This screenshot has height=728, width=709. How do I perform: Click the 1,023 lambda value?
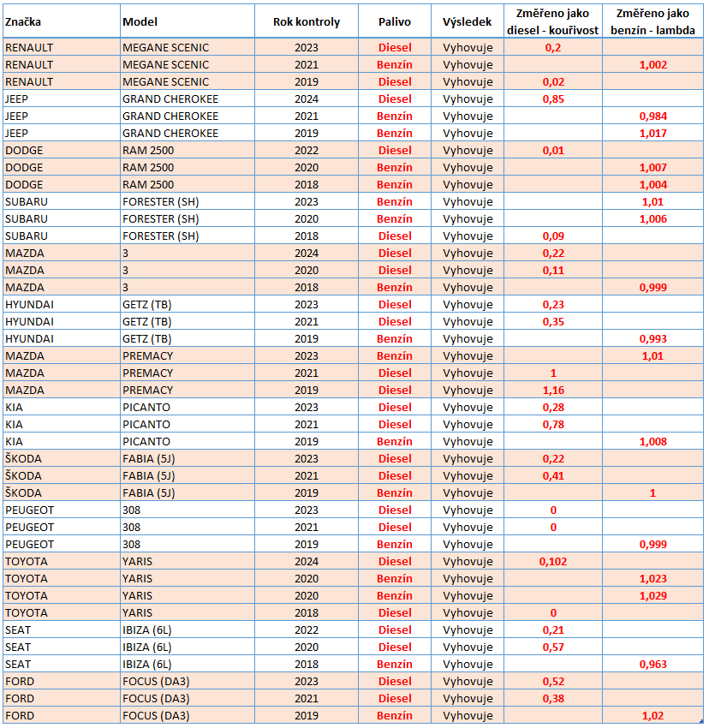652,579
